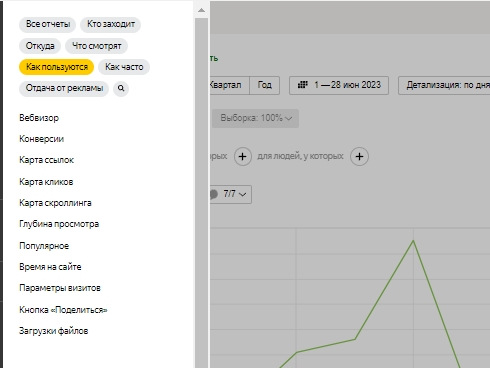This screenshot has height=368, width=490.
Task: Click the peak point on green chart line
Action: point(413,240)
